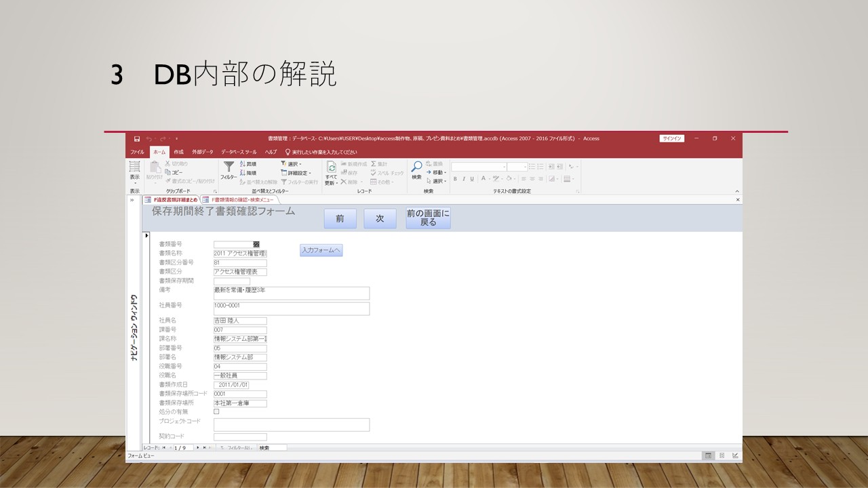Click the 備考 text field
The image size is (868, 488).
(x=292, y=293)
